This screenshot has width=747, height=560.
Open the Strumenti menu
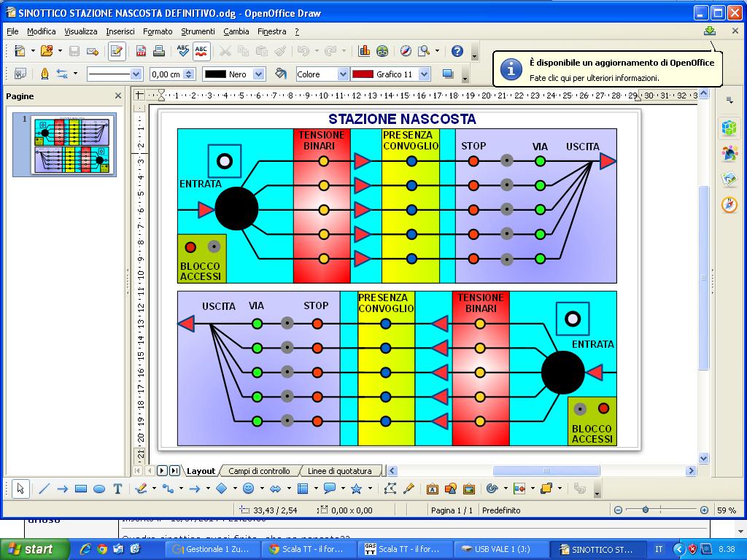(198, 31)
